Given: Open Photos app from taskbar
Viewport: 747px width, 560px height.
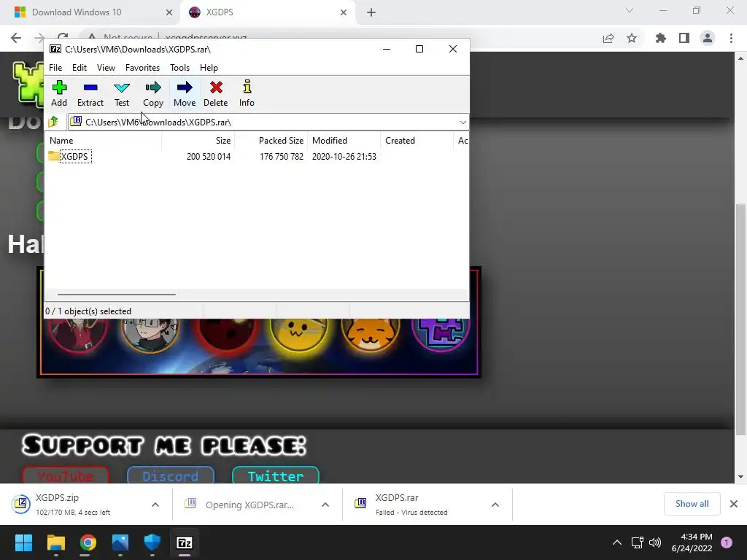Looking at the screenshot, I should coord(120,542).
